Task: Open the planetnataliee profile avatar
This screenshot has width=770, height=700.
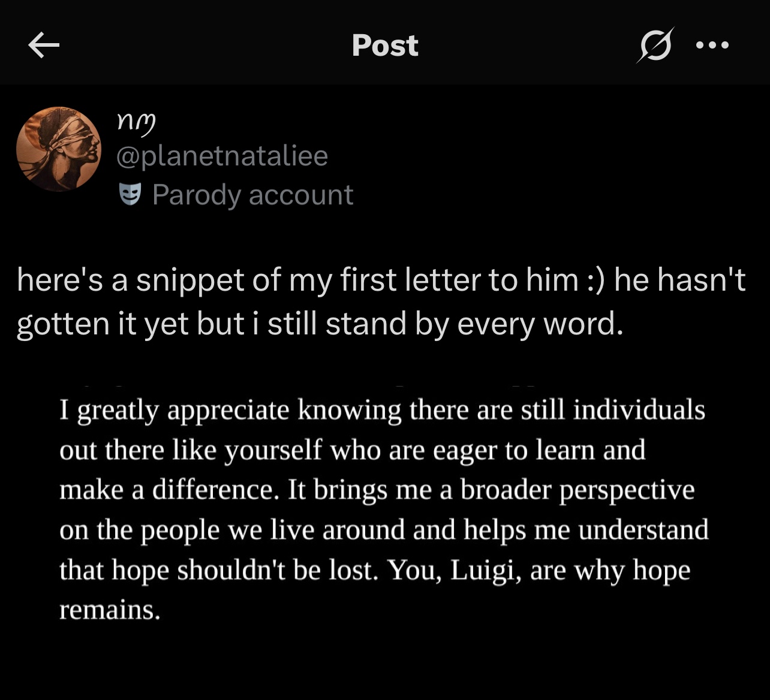Action: [59, 149]
